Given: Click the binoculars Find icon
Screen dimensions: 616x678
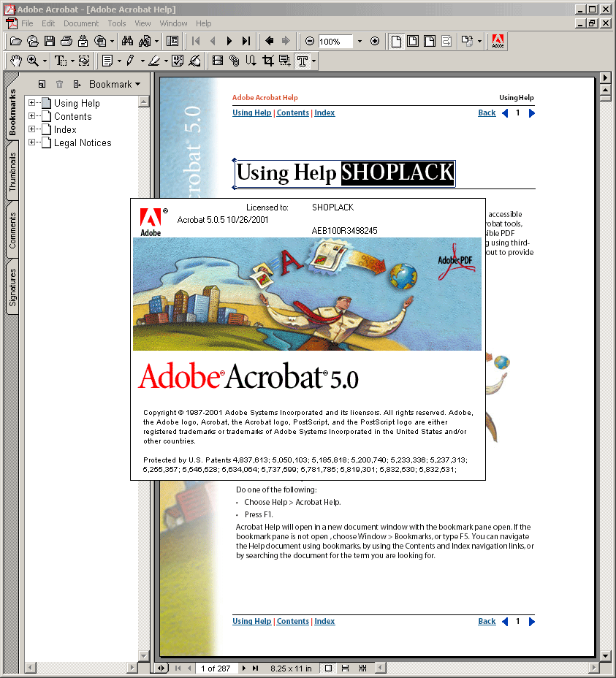Looking at the screenshot, I should pyautogui.click(x=127, y=41).
